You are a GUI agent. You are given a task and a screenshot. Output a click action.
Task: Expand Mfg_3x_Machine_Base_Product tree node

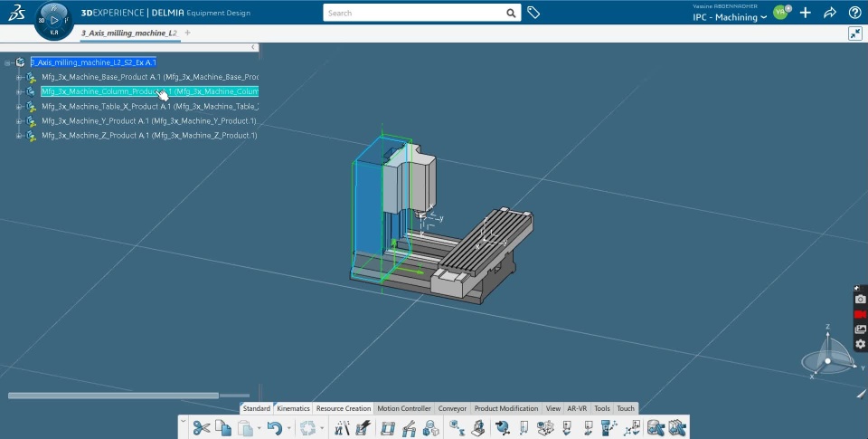click(19, 78)
